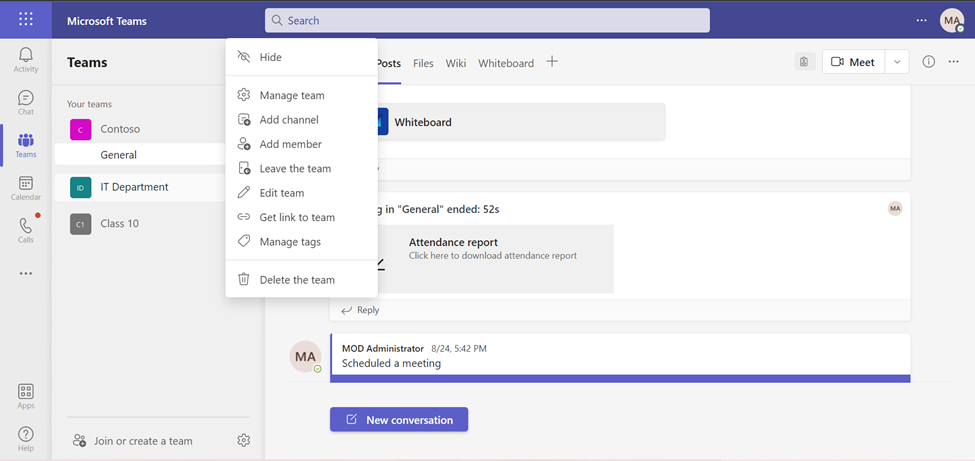Image resolution: width=975 pixels, height=461 pixels.
Task: Open the Whiteboard tab
Action: coord(506,63)
